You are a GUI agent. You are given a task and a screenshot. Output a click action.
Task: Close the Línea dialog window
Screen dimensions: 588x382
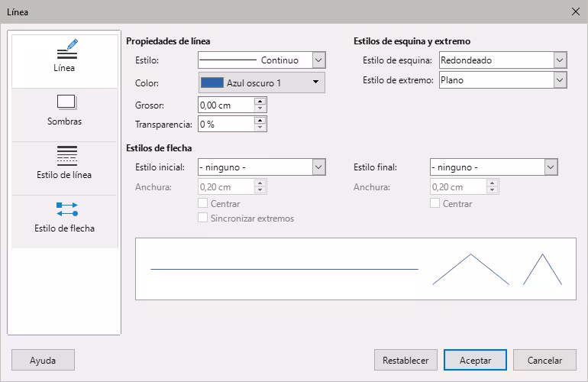(x=576, y=11)
